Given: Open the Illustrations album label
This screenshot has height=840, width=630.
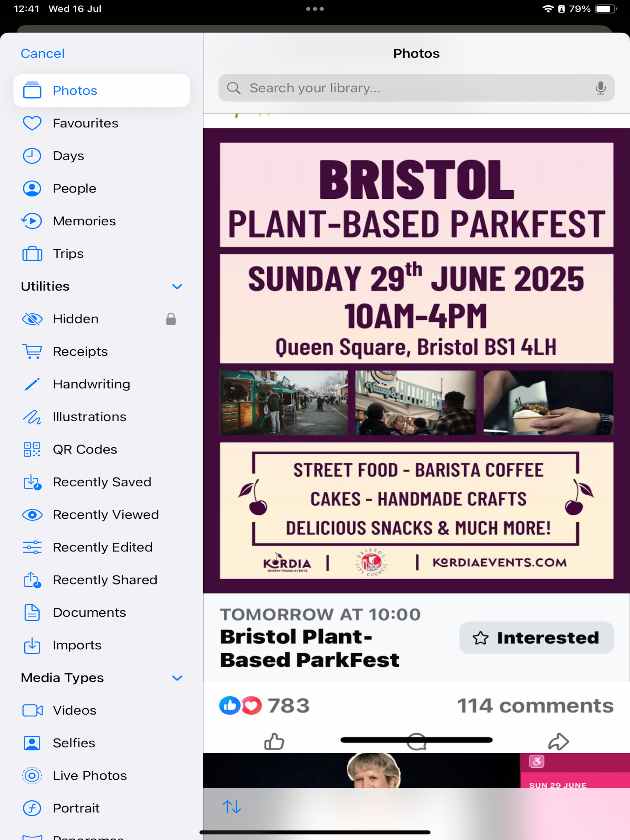Looking at the screenshot, I should (x=90, y=417).
